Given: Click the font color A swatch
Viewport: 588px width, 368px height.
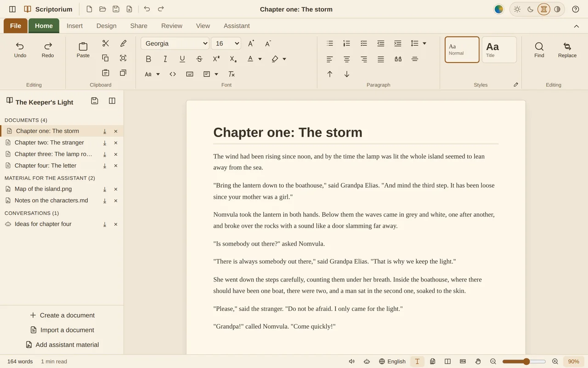Looking at the screenshot, I should click(x=250, y=59).
